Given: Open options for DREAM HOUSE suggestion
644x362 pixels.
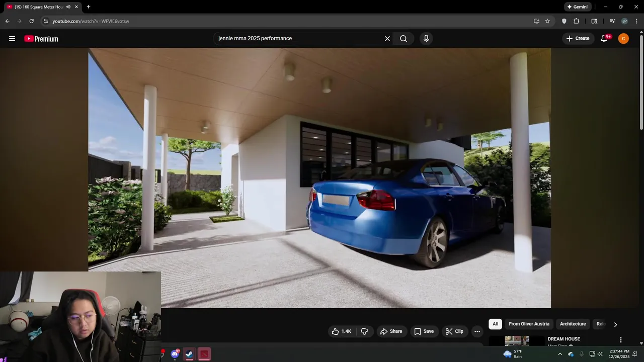Looking at the screenshot, I should [621, 340].
